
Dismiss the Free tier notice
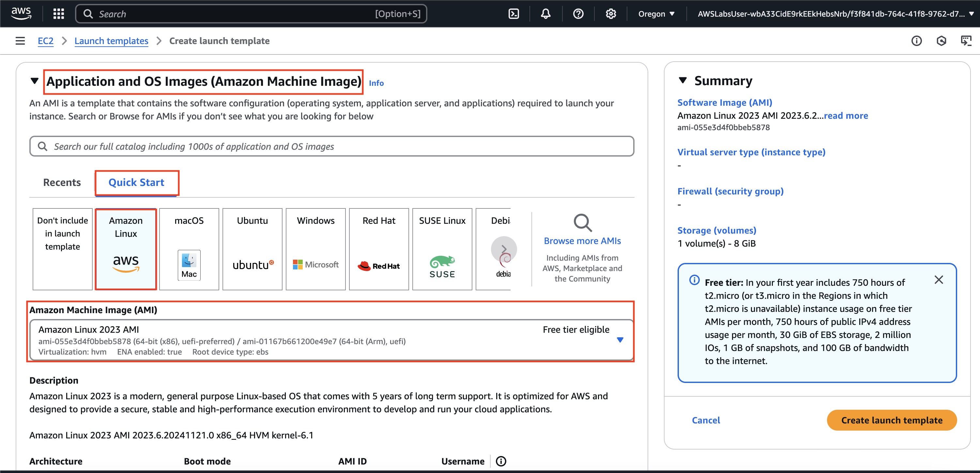(939, 280)
